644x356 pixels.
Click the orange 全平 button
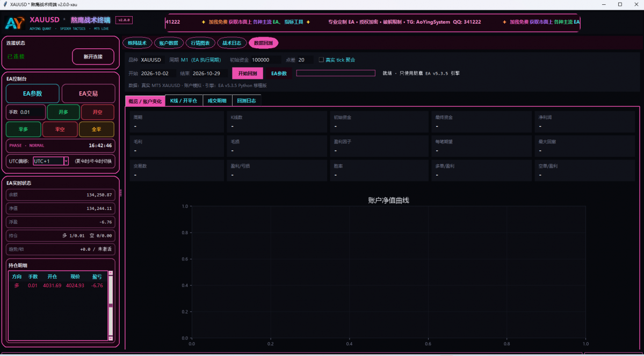pyautogui.click(x=97, y=129)
